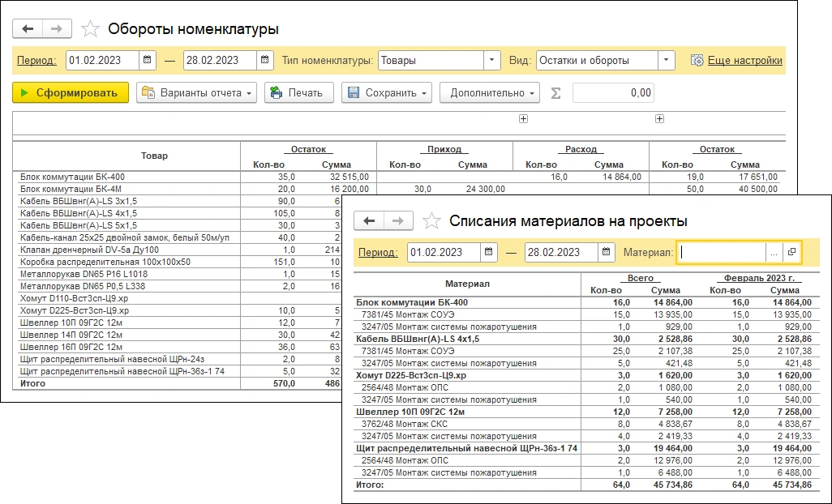
Task: Open calendar for start date 01.02.2023 in Обороты номенклатуры
Action: (x=147, y=60)
